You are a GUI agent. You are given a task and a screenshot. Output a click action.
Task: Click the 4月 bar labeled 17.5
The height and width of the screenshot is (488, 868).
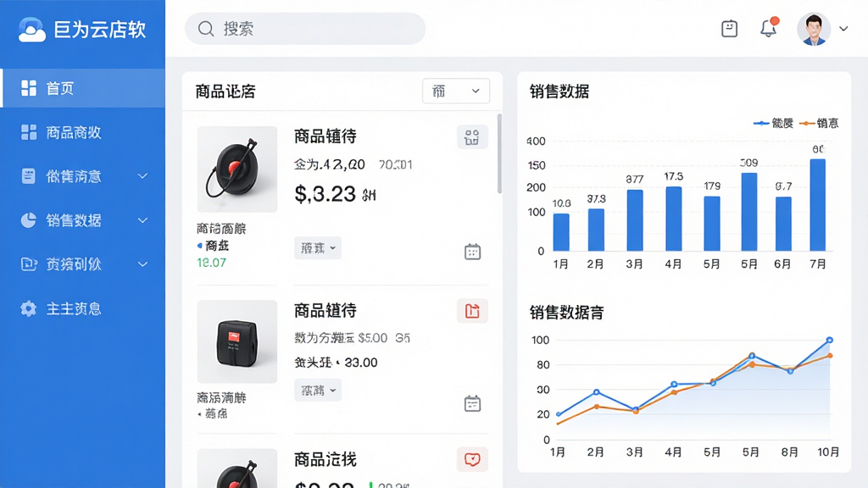point(674,219)
